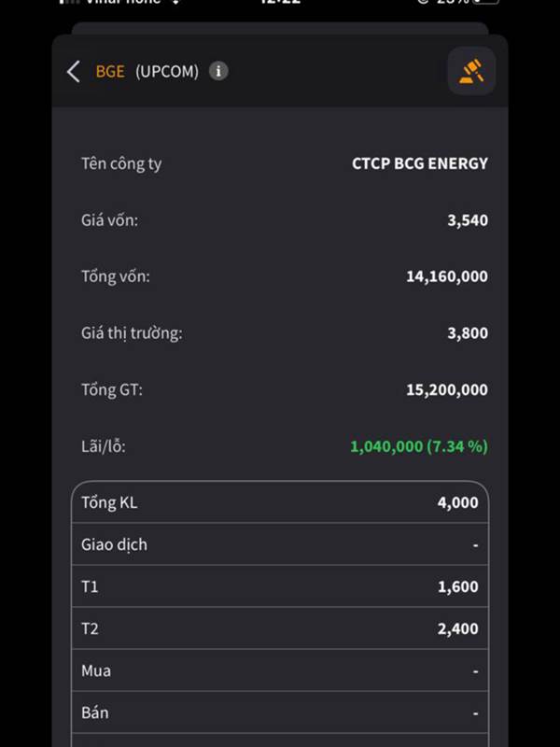This screenshot has height=747, width=560.
Task: Tap the (UPCOM) exchange label
Action: [x=167, y=72]
